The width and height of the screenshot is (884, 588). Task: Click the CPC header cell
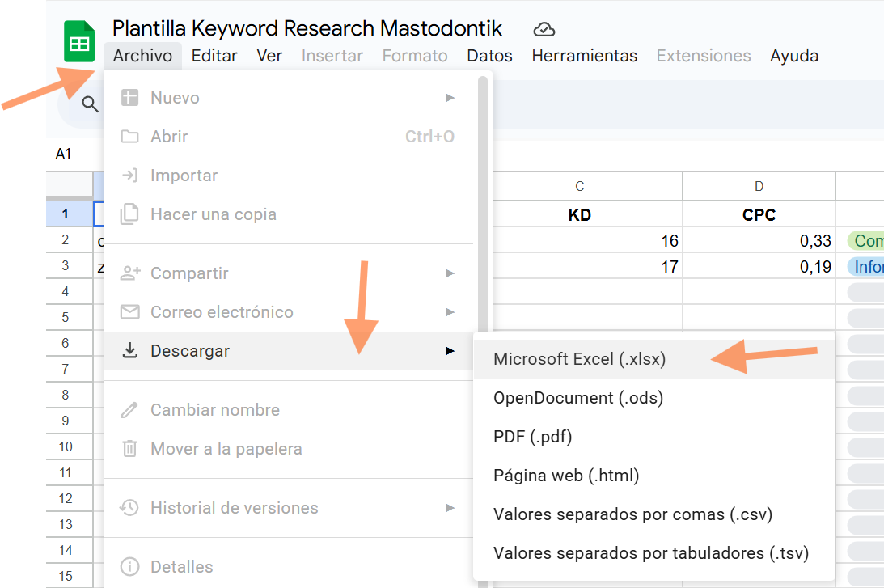759,215
